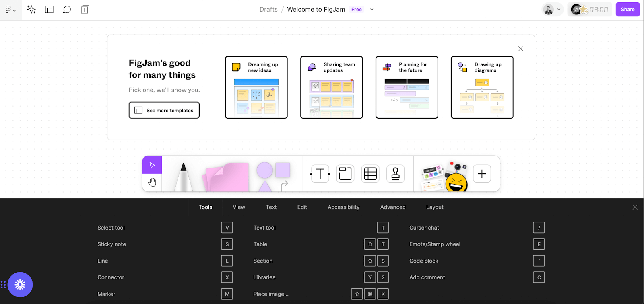Open the AI sparkle tool
Viewport: 644px width, 304px height.
(31, 10)
